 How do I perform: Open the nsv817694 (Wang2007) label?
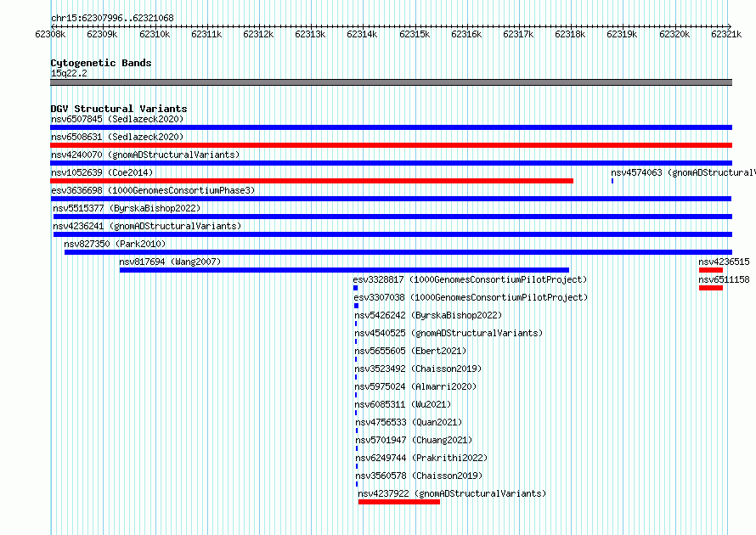pyautogui.click(x=170, y=262)
